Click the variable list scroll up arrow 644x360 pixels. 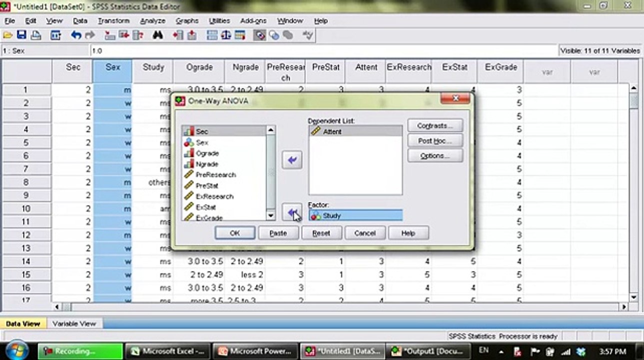(x=271, y=130)
